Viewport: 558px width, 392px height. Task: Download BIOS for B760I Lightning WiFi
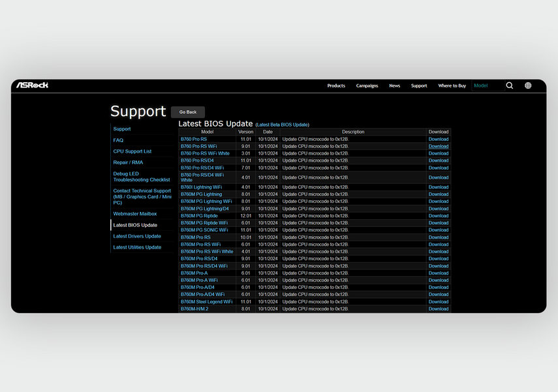(x=439, y=187)
